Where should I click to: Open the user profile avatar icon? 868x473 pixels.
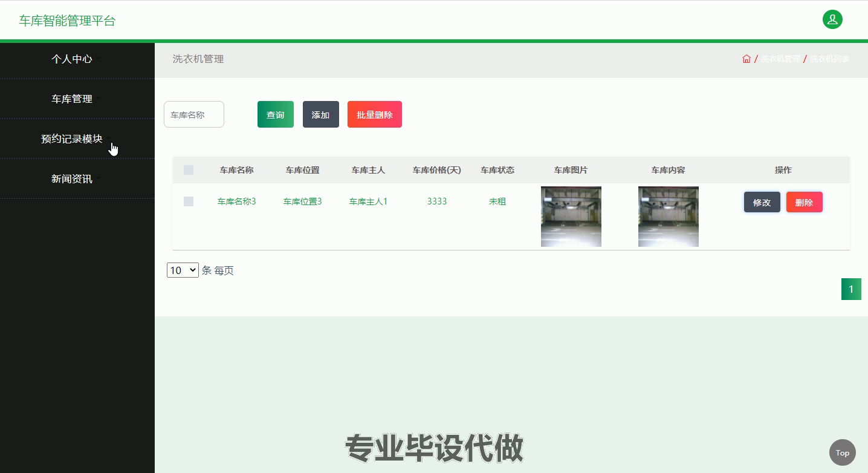pos(832,19)
